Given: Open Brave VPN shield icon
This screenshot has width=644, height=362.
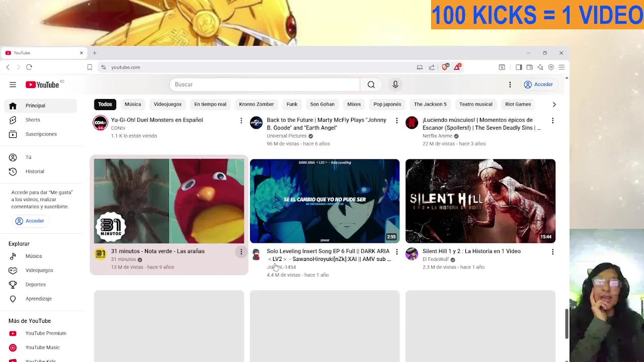Looking at the screenshot, I should 551,67.
